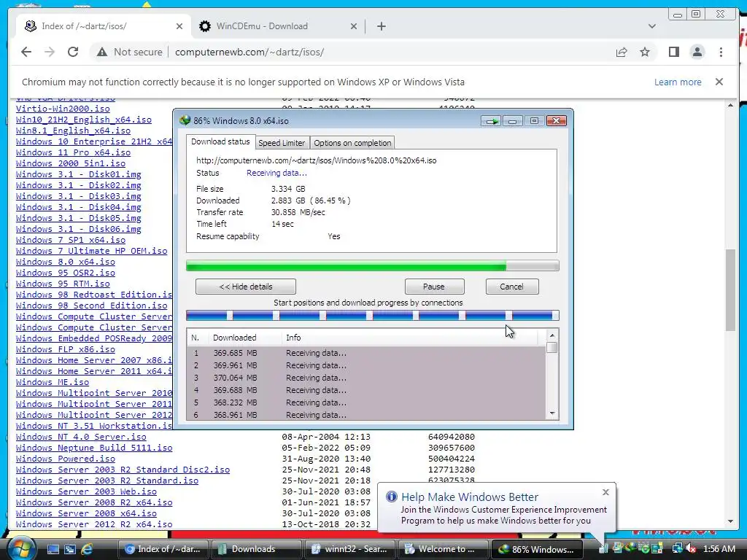Switch to the Download status tab
The image size is (747, 560).
[220, 141]
